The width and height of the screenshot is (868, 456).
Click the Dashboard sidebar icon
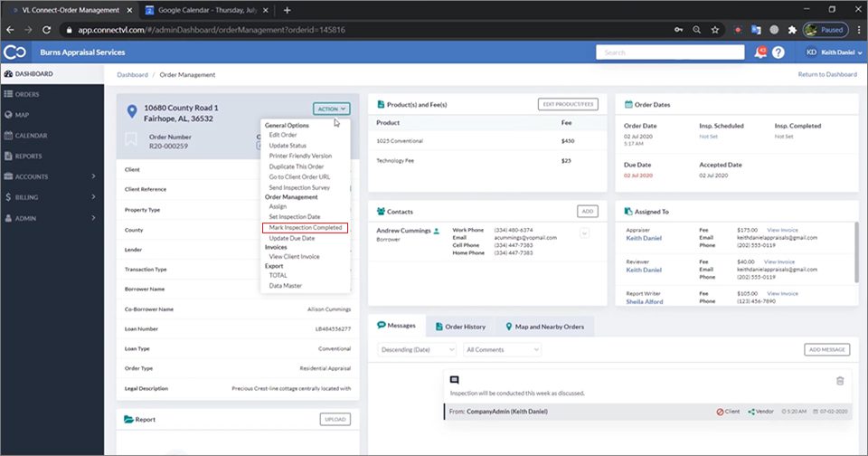tap(8, 73)
